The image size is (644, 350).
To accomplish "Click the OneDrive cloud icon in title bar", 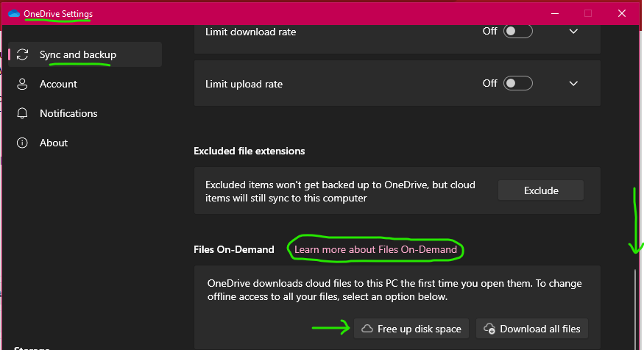I will click(13, 13).
